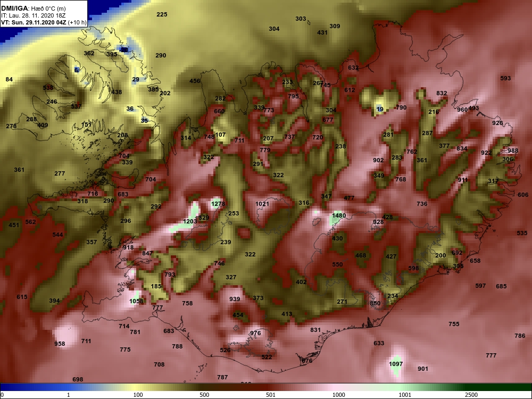Click the color scale label '500'
This screenshot has height=399, width=532.
click(204, 395)
